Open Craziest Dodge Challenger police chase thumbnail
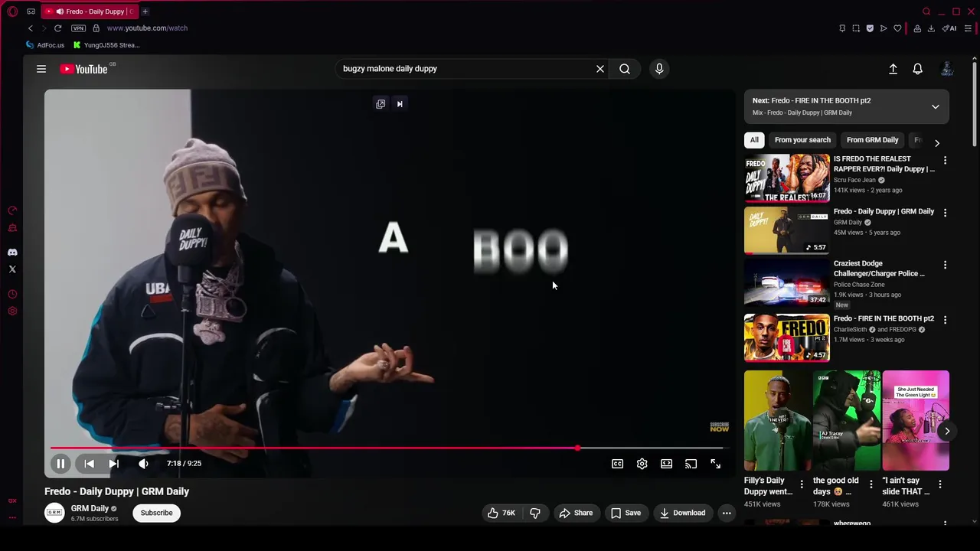980x551 pixels. 786,282
